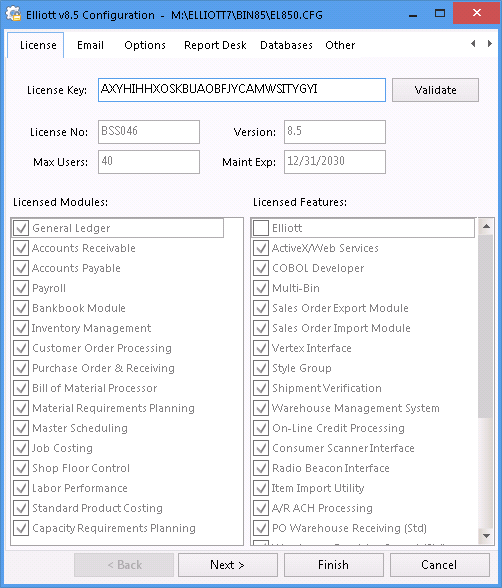
Task: Toggle the Vertex Interface checkbox
Action: click(261, 348)
